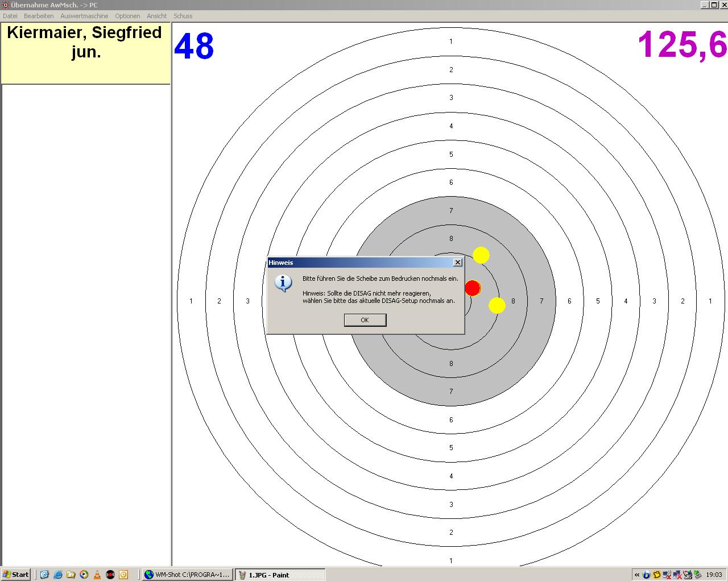Switch to 1.JPG - Paint taskbar window
728x582 pixels.
(280, 575)
